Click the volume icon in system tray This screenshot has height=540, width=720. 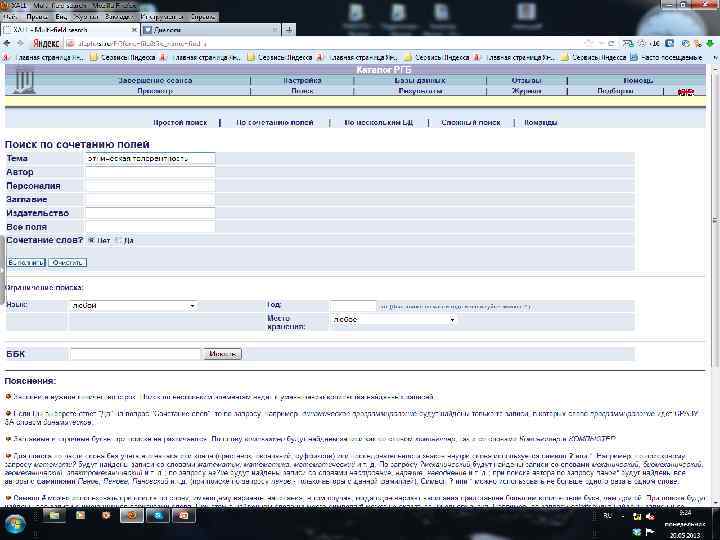tap(650, 517)
